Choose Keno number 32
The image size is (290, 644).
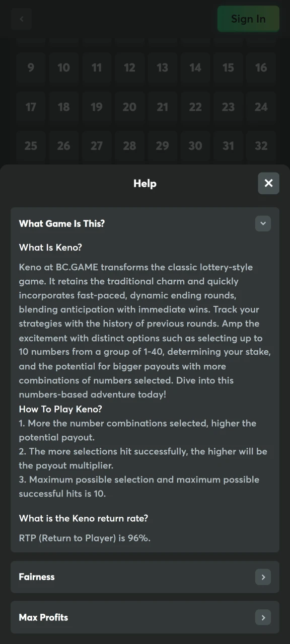coord(261,146)
